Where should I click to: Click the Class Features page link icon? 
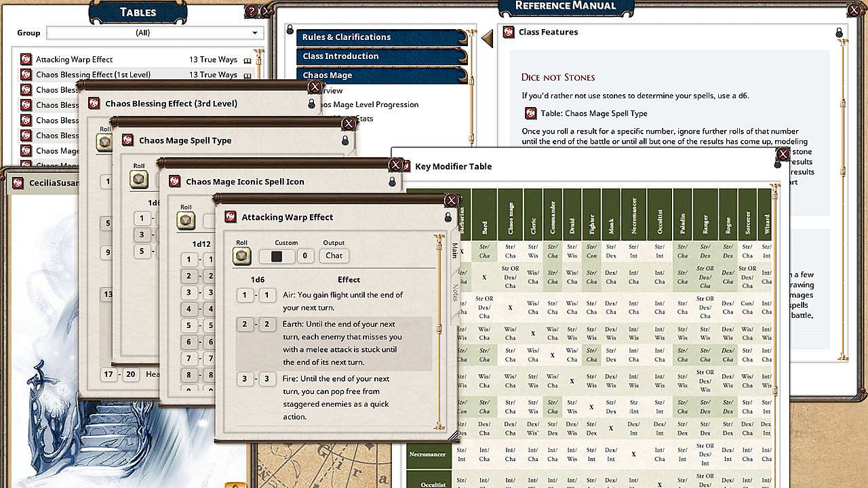509,32
